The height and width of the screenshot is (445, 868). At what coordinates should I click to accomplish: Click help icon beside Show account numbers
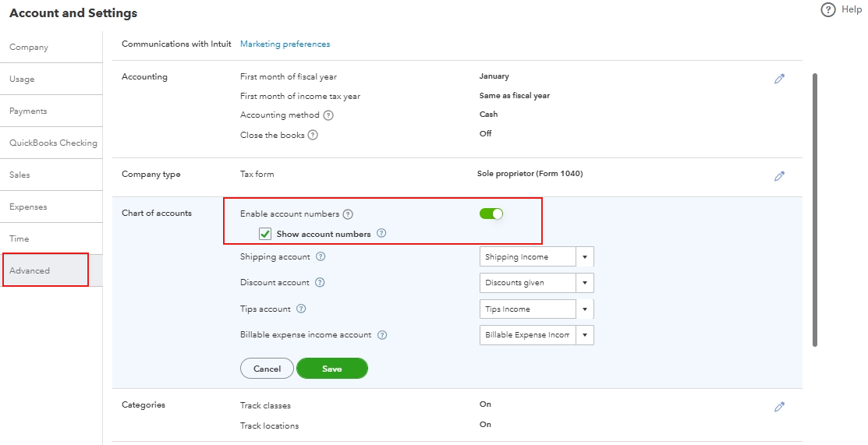(381, 234)
